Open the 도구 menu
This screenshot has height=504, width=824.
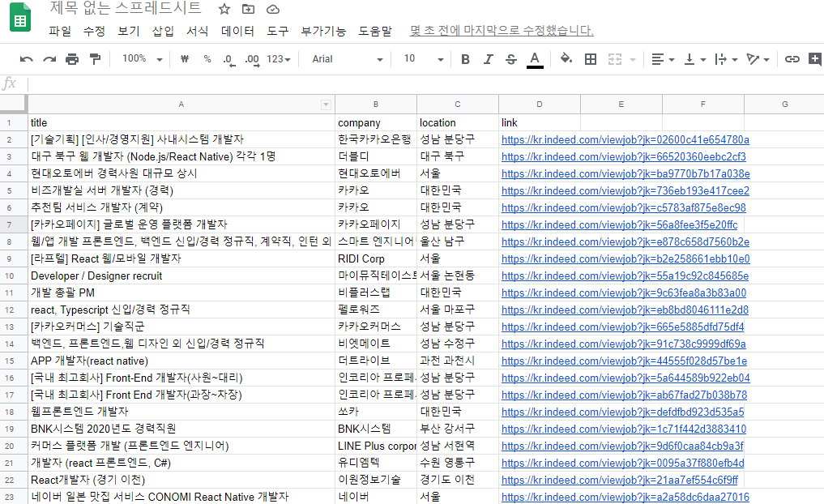(x=277, y=31)
